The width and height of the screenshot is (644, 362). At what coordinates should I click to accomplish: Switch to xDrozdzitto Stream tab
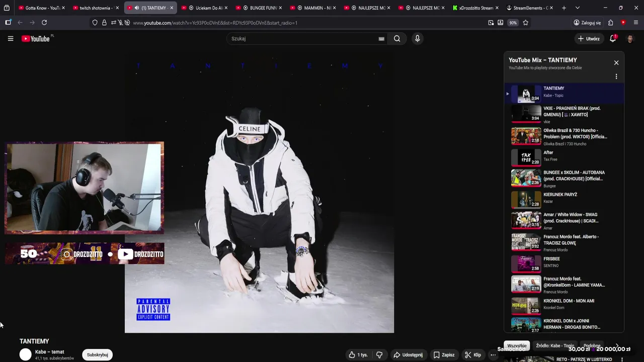click(475, 8)
